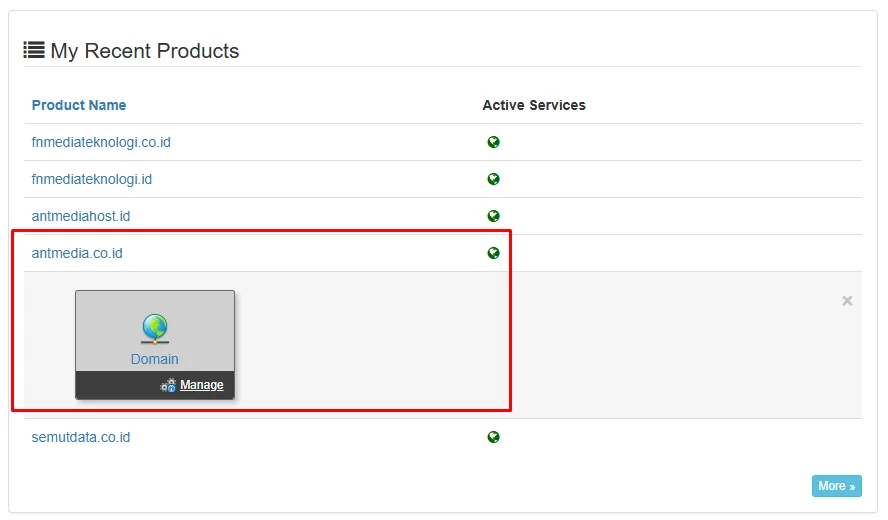Screen dimensions: 888x520
Task: Click the list icon beside My Recent Products
Action: click(x=34, y=49)
